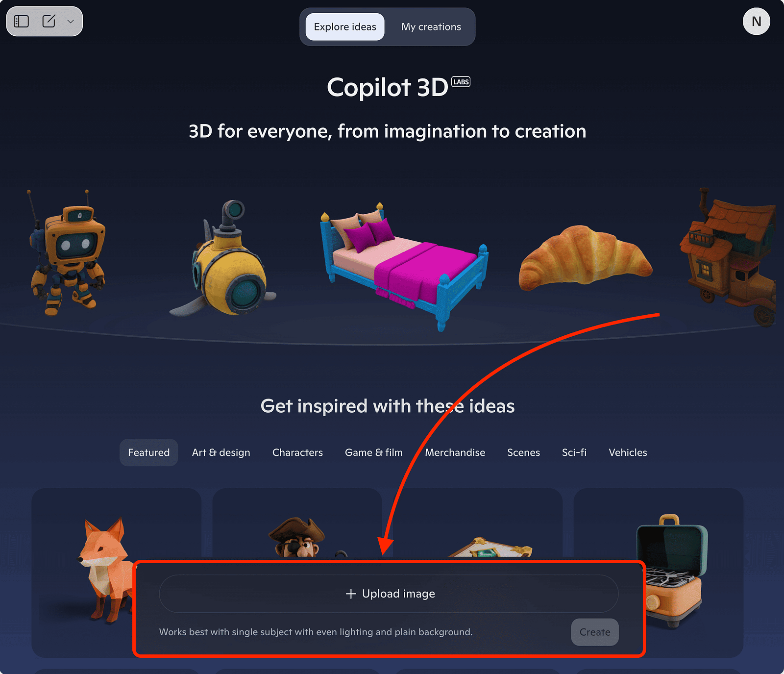Filter ideas by Characters
The width and height of the screenshot is (784, 674).
pos(297,452)
